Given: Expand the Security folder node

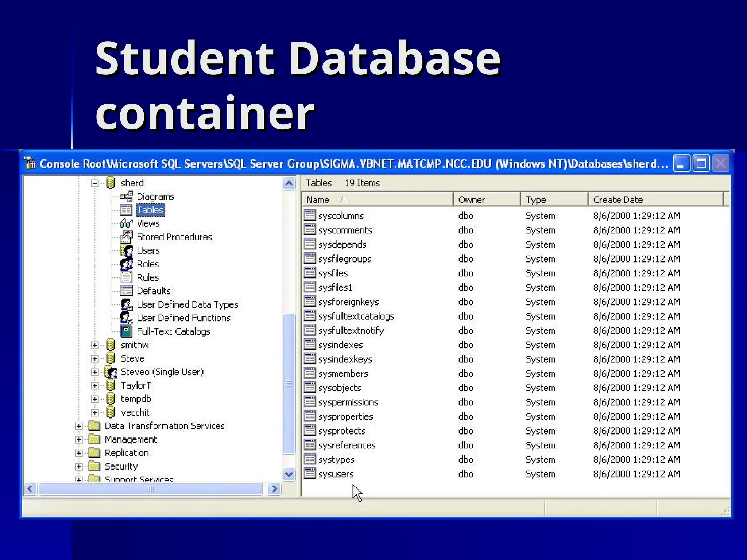Looking at the screenshot, I should (79, 466).
